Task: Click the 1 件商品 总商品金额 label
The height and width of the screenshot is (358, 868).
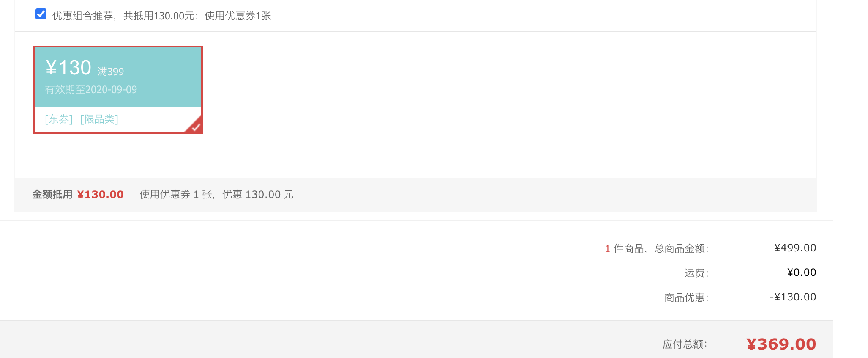Action: click(x=657, y=248)
